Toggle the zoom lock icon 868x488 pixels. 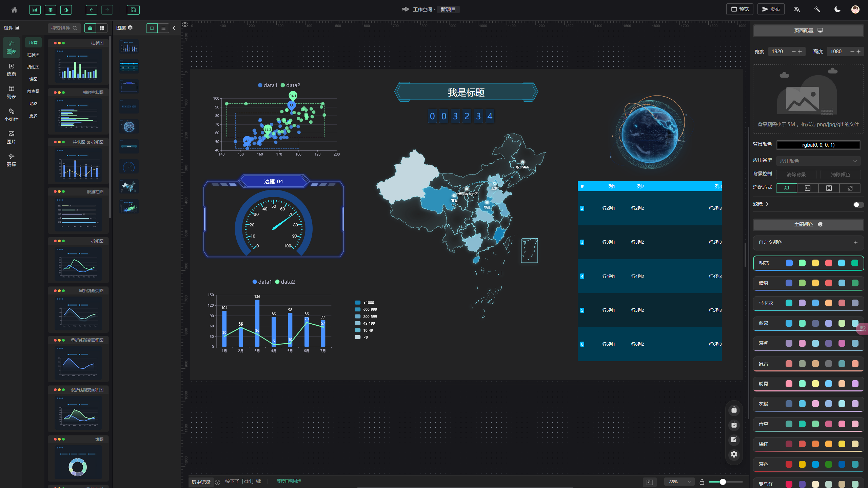[x=702, y=482]
